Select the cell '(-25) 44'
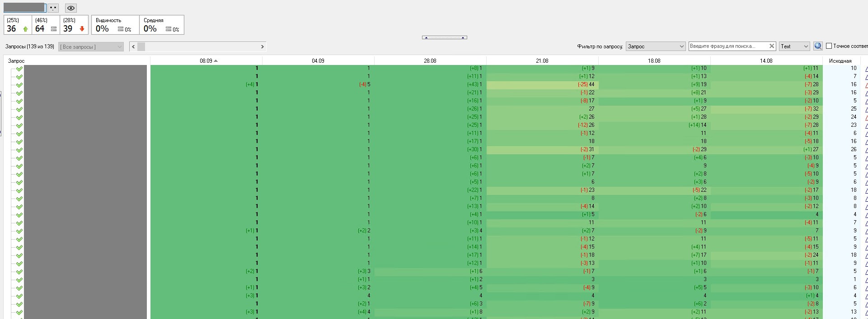The image size is (868, 319). 542,84
